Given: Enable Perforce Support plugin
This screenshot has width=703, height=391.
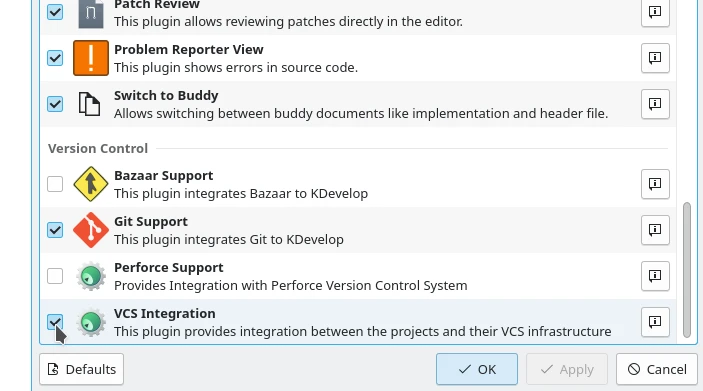Looking at the screenshot, I should (55, 276).
